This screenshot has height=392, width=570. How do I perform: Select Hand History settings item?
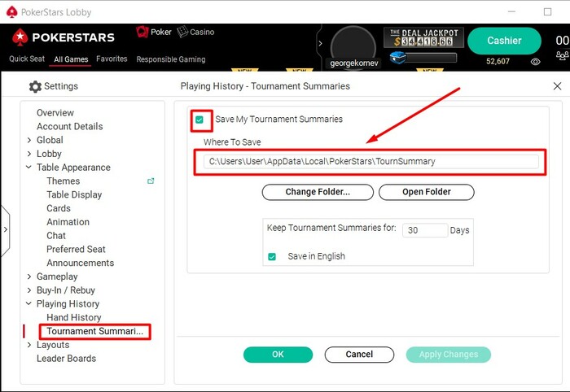click(74, 318)
